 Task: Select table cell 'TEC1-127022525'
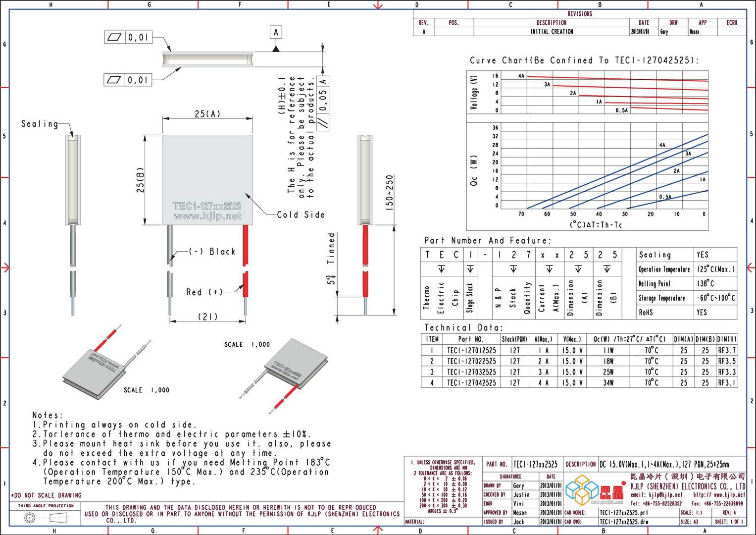coord(471,361)
